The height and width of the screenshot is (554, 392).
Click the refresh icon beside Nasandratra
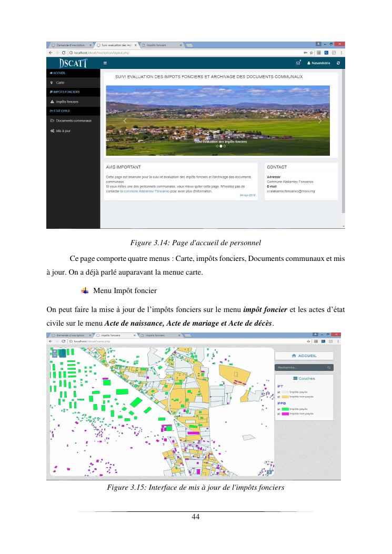pos(338,63)
